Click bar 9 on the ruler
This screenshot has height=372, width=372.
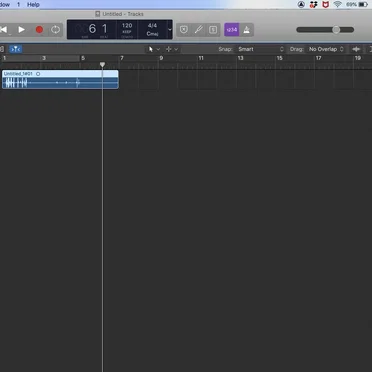(x=161, y=58)
